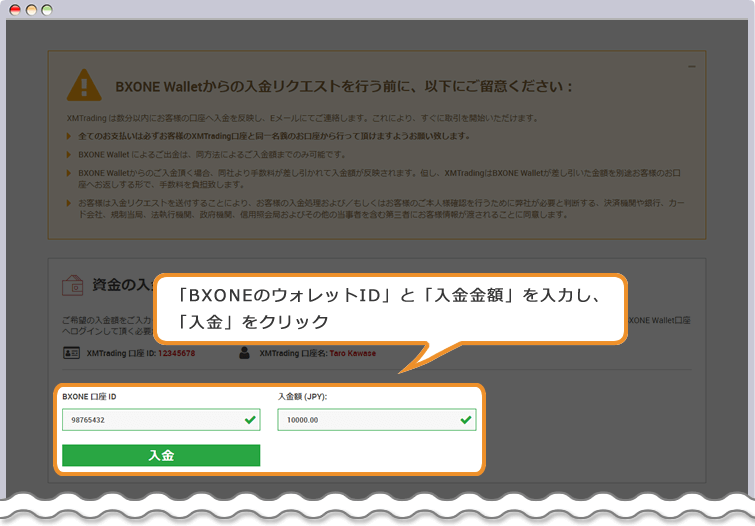Click the green 入金 deposit button

(161, 455)
